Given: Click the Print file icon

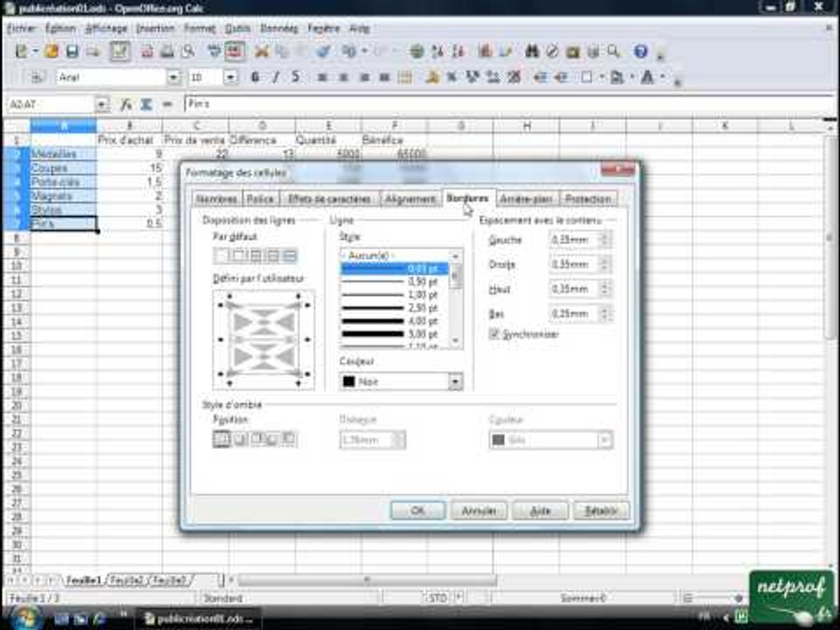Looking at the screenshot, I should point(167,52).
